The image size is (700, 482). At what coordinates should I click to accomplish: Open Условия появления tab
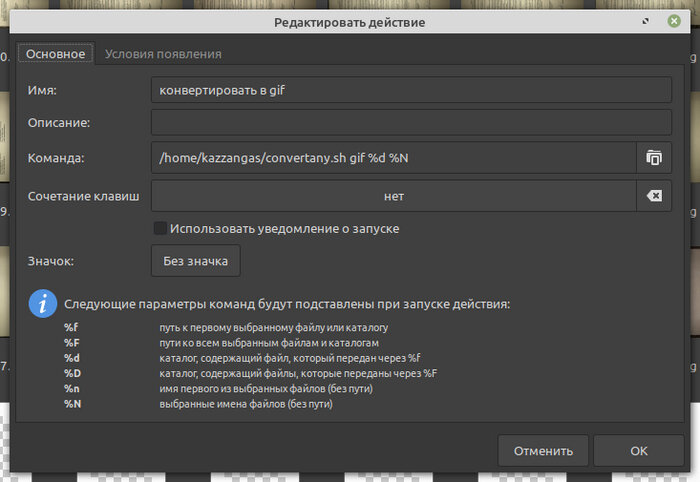163,54
